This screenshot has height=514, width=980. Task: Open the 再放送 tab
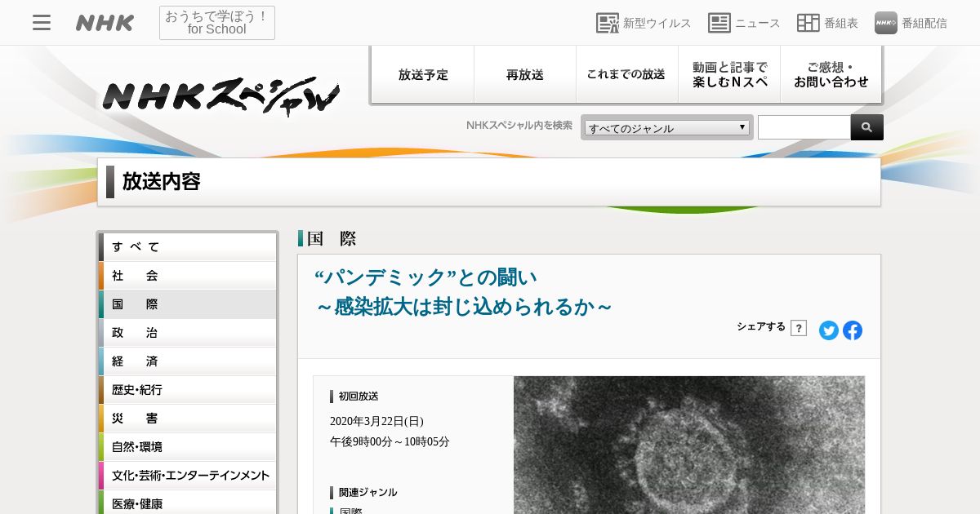click(525, 74)
